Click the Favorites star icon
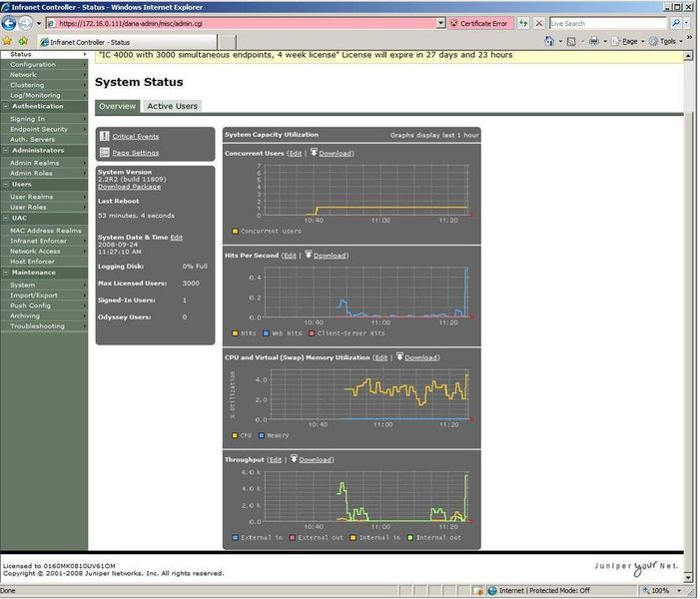The width and height of the screenshot is (700, 599). pos(7,41)
